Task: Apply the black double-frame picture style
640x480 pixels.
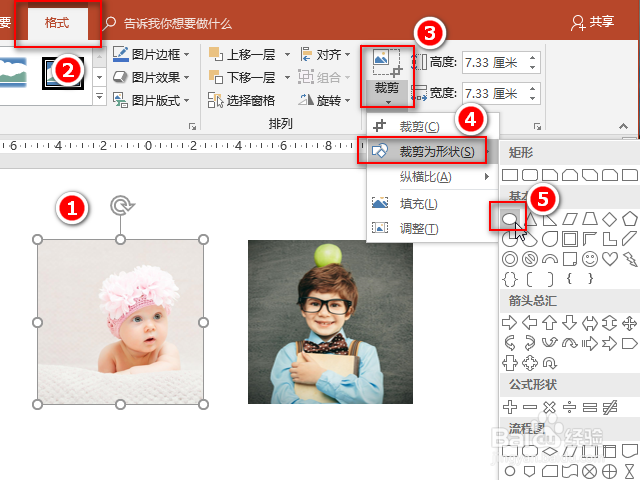Action: pos(63,73)
